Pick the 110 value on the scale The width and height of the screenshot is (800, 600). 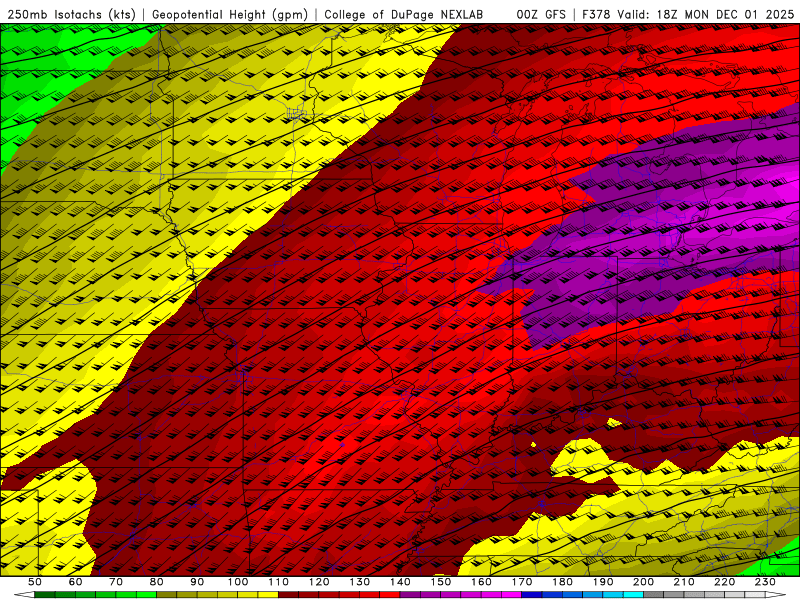tap(278, 582)
